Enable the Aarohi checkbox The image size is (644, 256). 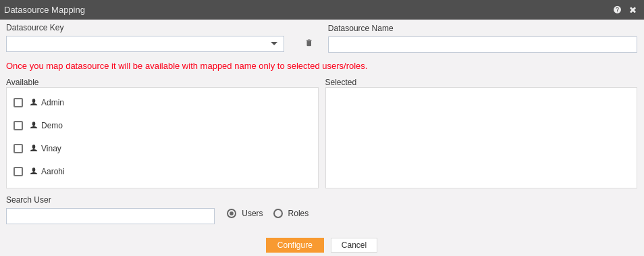[x=18, y=172]
